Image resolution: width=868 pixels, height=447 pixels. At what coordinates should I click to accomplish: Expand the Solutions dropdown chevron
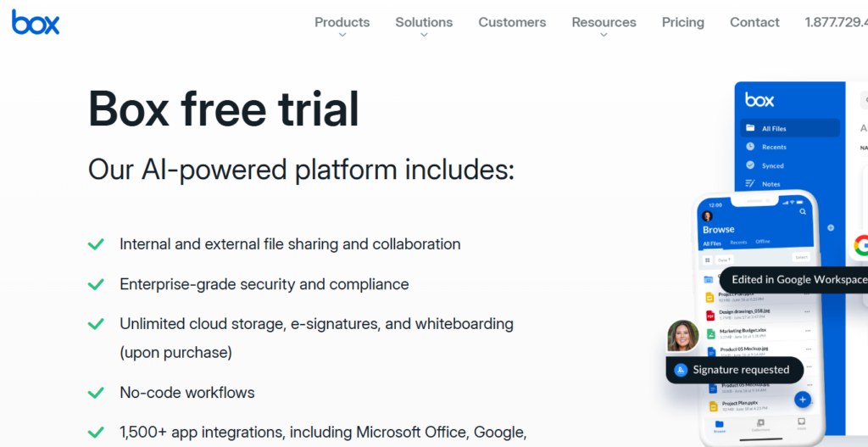click(424, 35)
